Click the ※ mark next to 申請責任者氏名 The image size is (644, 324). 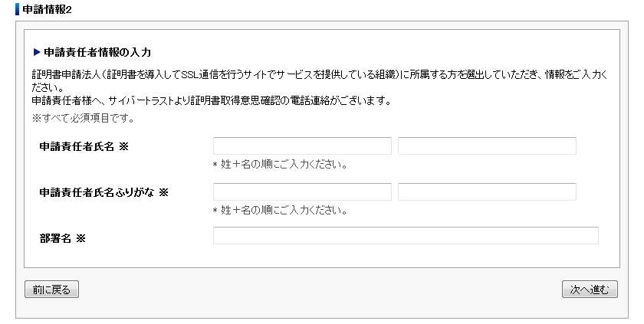pyautogui.click(x=123, y=146)
